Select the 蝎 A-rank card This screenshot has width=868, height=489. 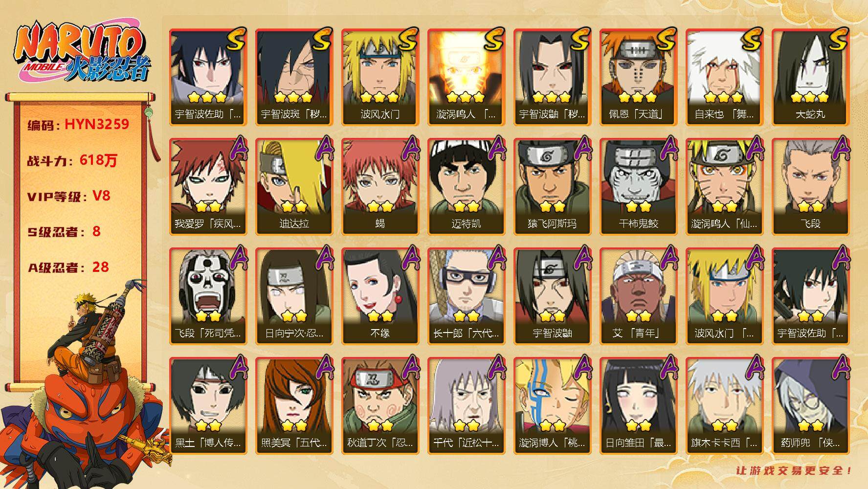379,186
